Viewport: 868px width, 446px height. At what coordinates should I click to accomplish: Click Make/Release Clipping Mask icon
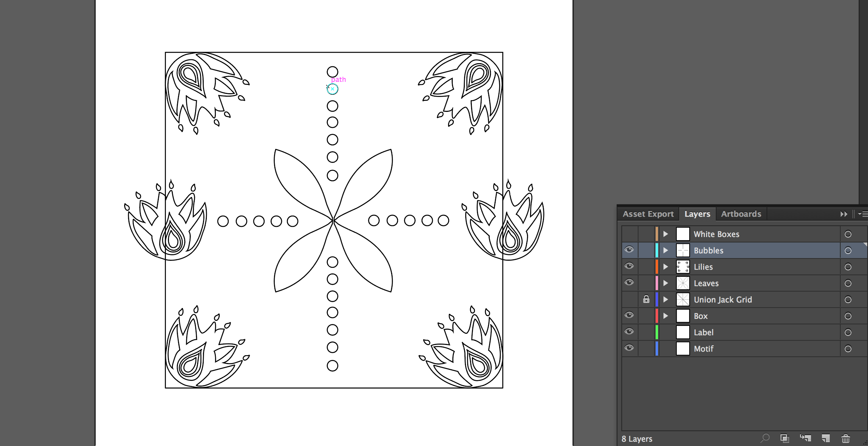[x=784, y=438]
